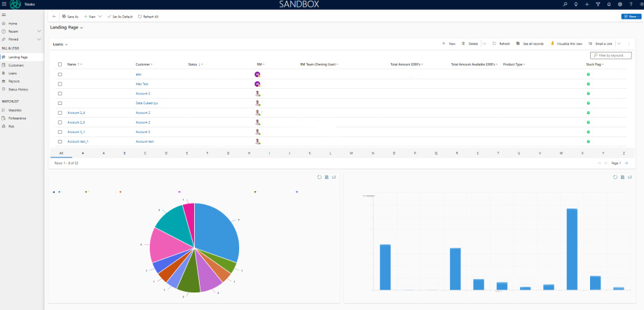Check the row checkbox for Account test_1
This screenshot has height=310, width=644.
(60, 141)
